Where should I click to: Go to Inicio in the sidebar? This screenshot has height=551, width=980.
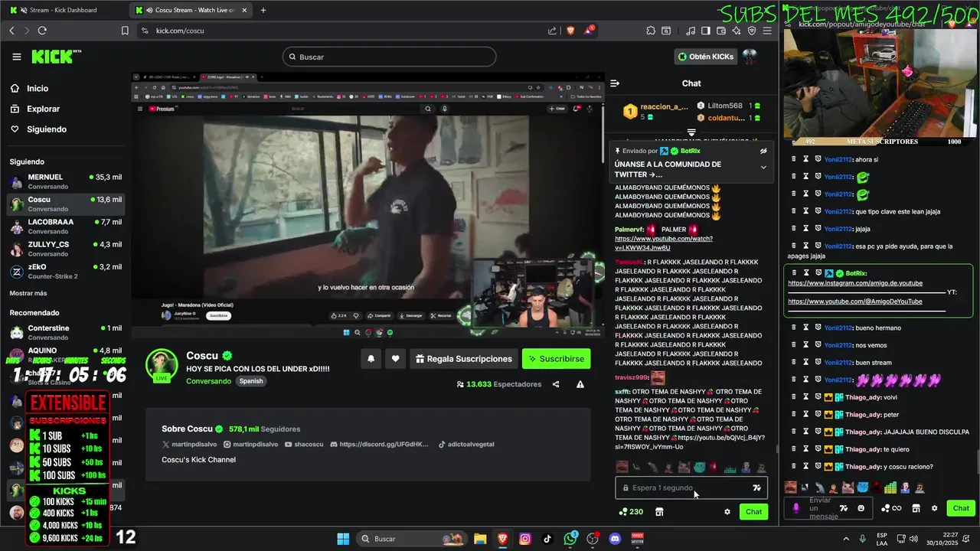(38, 89)
